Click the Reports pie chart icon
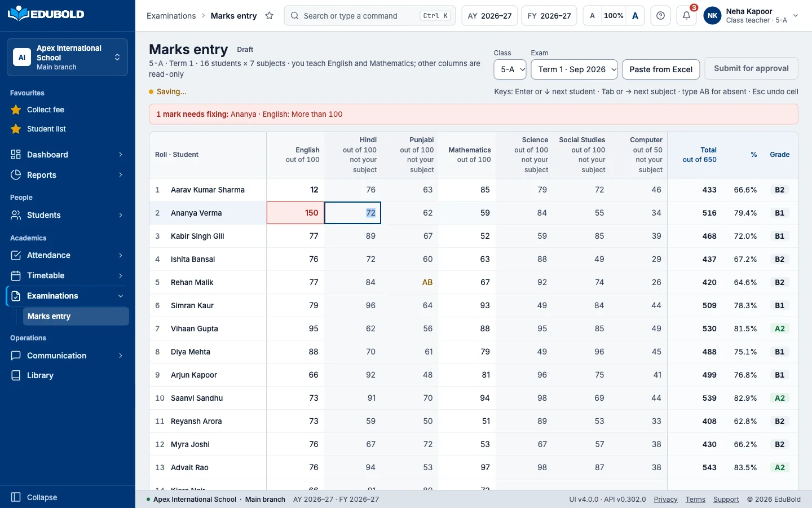Image resolution: width=812 pixels, height=508 pixels. point(16,175)
